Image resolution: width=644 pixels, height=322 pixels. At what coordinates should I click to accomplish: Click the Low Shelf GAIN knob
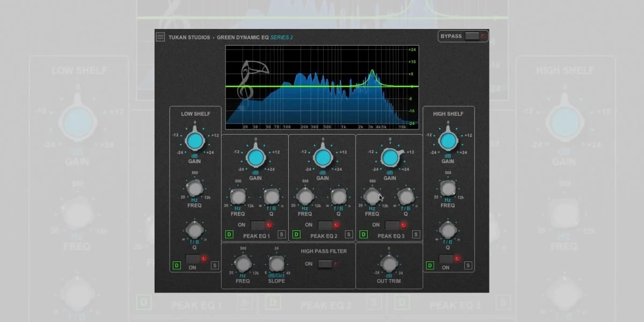(195, 141)
